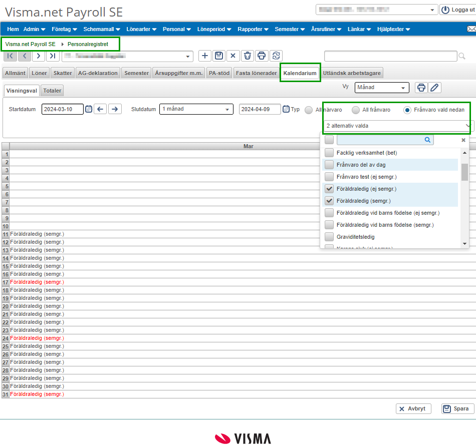This screenshot has height=448, width=476.
Task: Open the Vy Månad dropdown
Action: [x=382, y=88]
